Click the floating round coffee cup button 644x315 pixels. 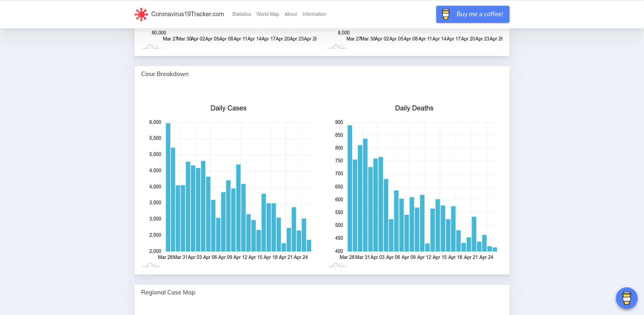(626, 298)
